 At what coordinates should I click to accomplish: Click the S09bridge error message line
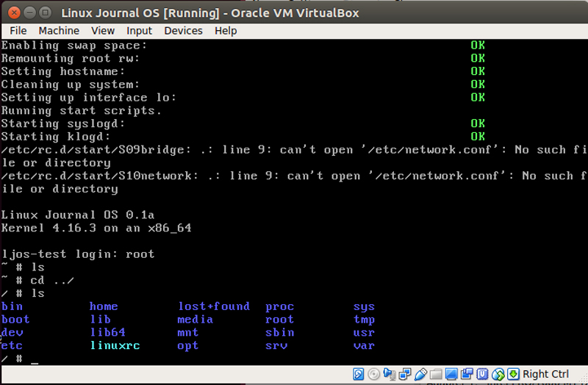pos(294,156)
